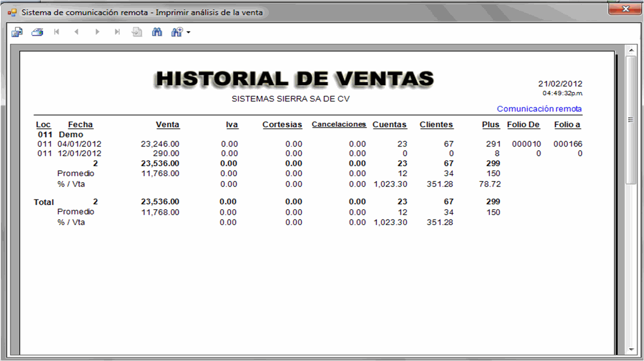Select the 04/01/2012 date entry

point(79,144)
